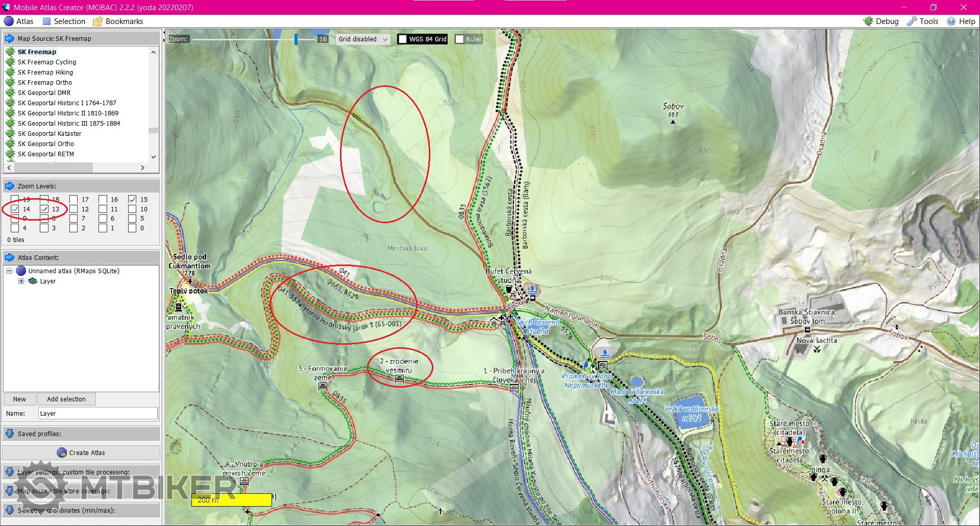Select SK Freemap Hiking map source

[x=45, y=72]
